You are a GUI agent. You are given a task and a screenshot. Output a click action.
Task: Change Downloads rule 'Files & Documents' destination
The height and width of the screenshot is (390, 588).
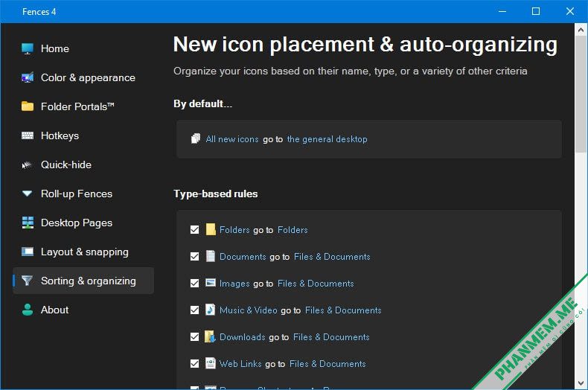tap(331, 336)
